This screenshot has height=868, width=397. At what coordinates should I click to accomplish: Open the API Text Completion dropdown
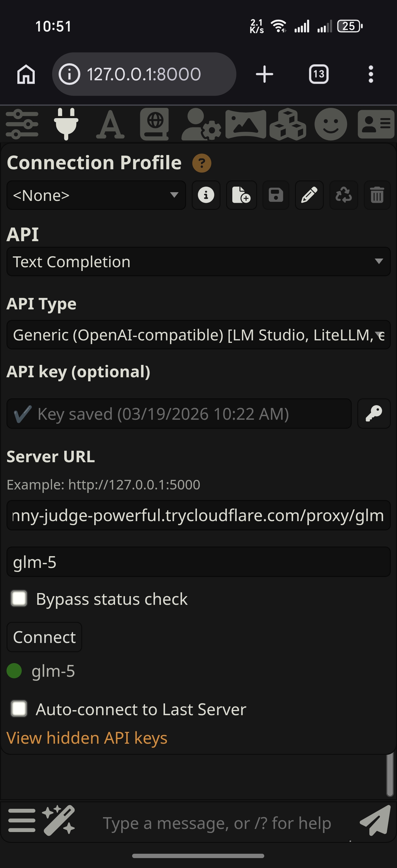click(198, 261)
